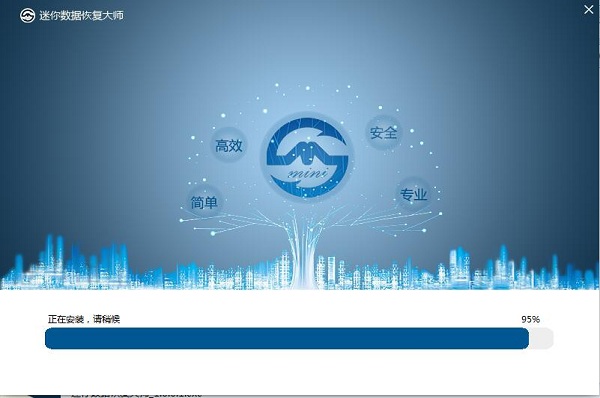
Task: Select the 简单 bubble icon
Action: [204, 202]
